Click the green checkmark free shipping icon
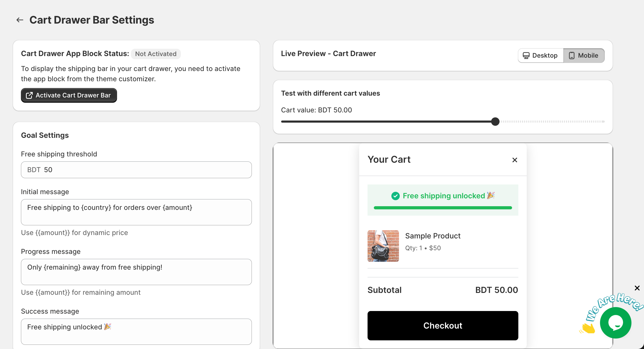Image resolution: width=644 pixels, height=349 pixels. pos(395,196)
